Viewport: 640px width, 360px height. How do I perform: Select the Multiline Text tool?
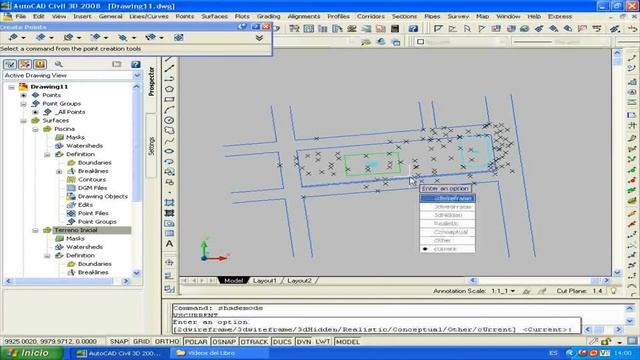click(x=169, y=244)
